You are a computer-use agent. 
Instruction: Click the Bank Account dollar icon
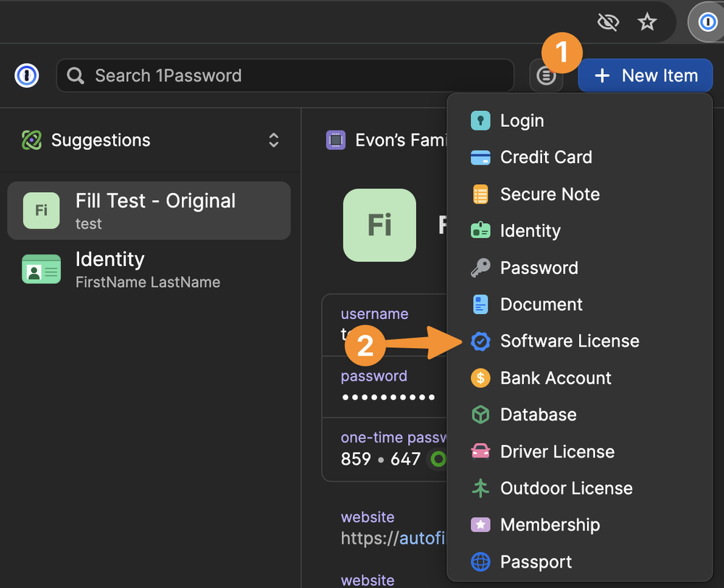[x=480, y=378]
